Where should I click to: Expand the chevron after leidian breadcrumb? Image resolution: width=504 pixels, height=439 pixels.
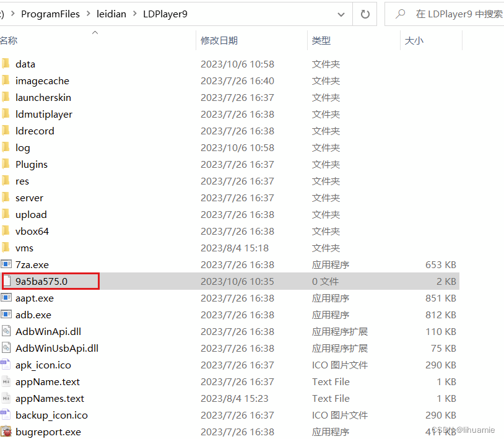(x=135, y=14)
